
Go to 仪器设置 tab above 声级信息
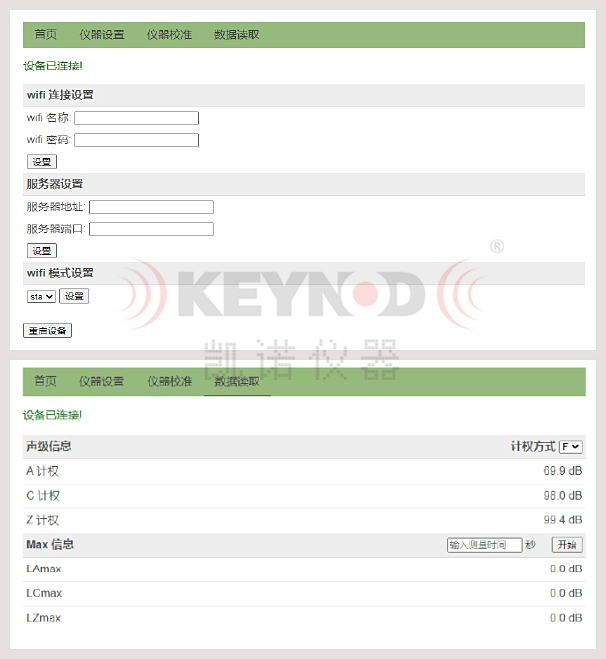coord(102,381)
